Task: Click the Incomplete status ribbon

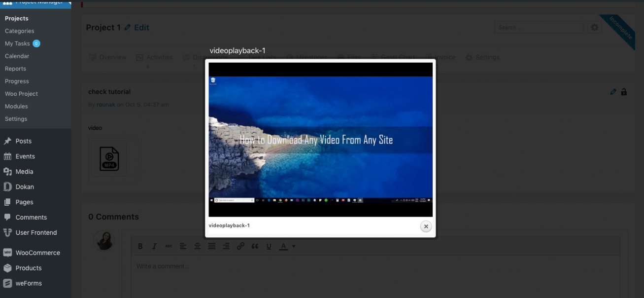Action: coord(620,29)
